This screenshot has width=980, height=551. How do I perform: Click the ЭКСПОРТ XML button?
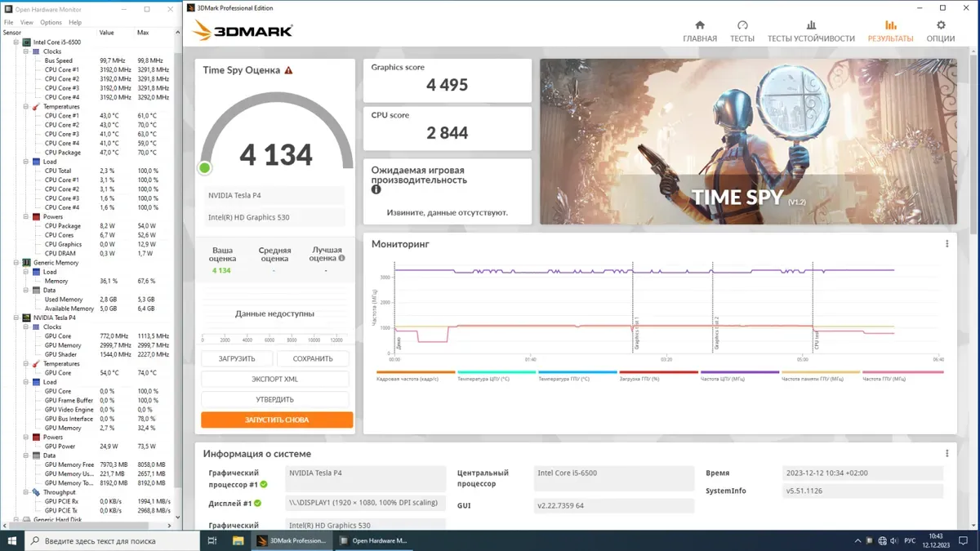[274, 380]
